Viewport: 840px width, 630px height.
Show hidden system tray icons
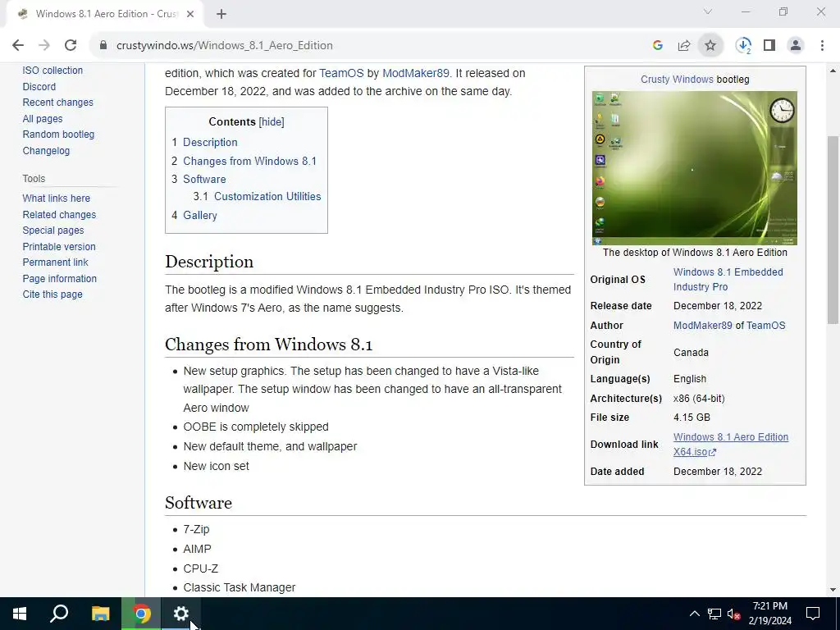(694, 614)
